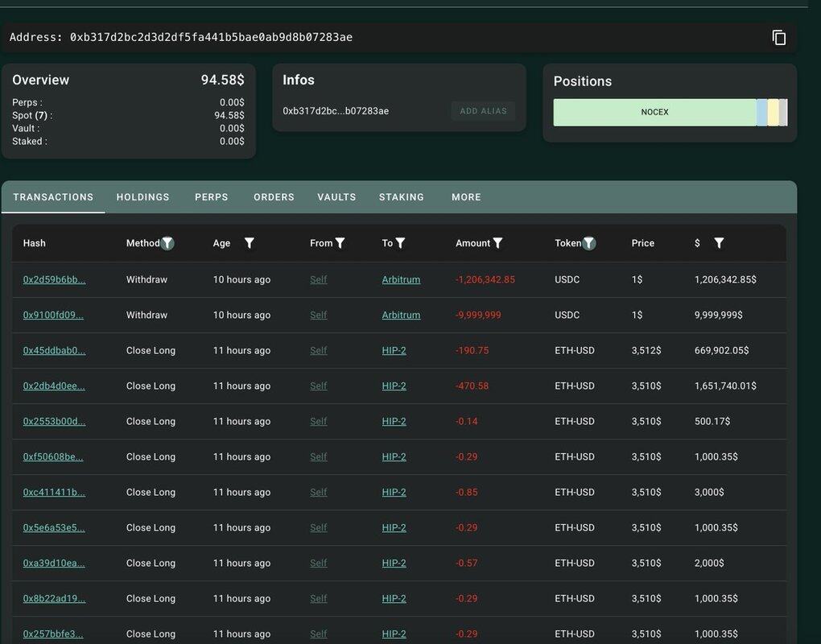Click the copy address icon
This screenshot has height=644, width=821.
[x=778, y=37]
